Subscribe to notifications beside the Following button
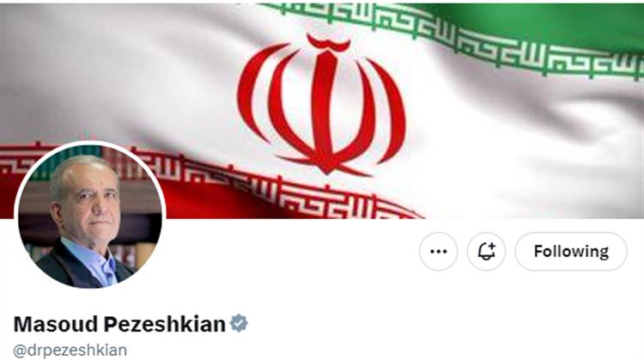 point(486,251)
